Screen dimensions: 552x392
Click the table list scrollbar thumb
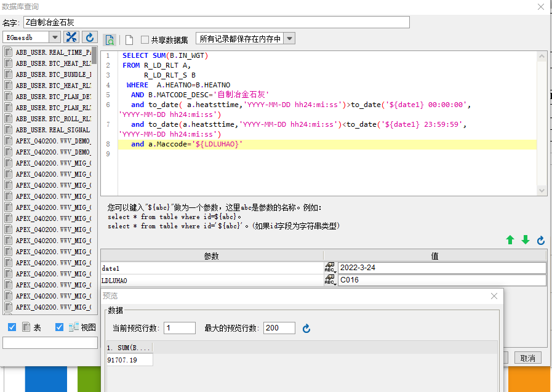[x=94, y=55]
